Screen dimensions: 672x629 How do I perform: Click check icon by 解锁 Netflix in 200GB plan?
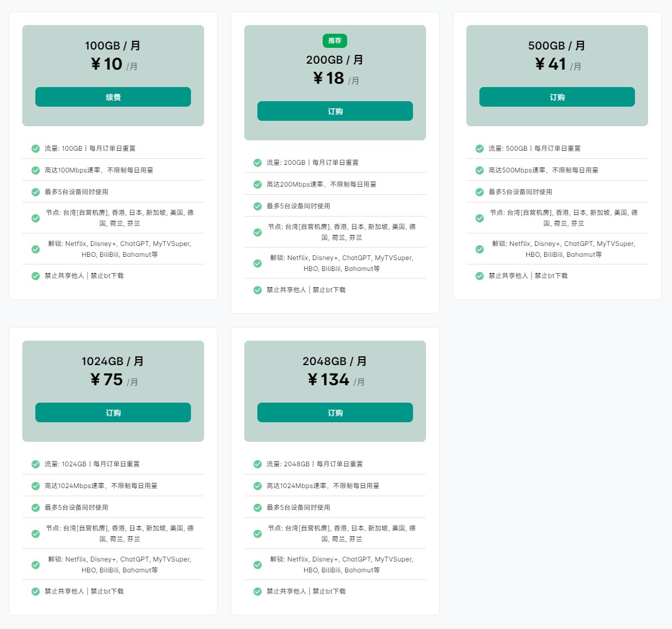click(x=257, y=263)
